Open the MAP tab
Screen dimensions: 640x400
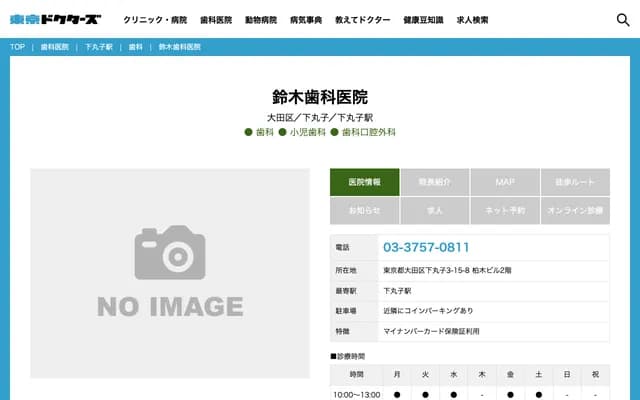point(505,182)
